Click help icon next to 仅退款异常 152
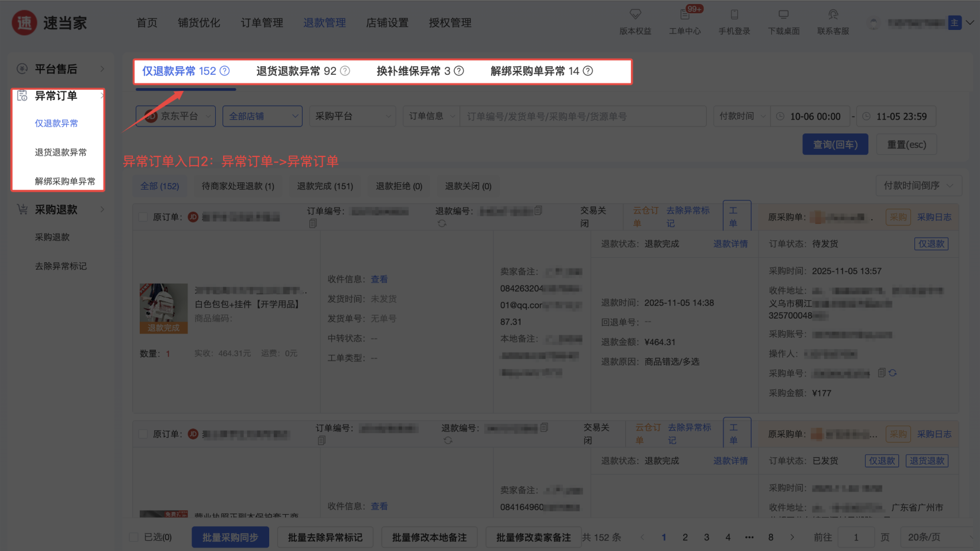The width and height of the screenshot is (980, 551). click(225, 71)
